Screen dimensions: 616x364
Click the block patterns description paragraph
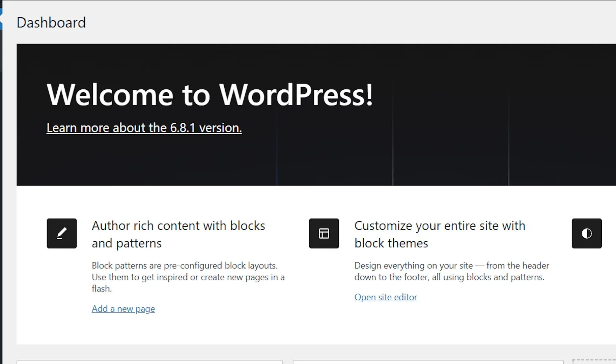click(x=188, y=277)
